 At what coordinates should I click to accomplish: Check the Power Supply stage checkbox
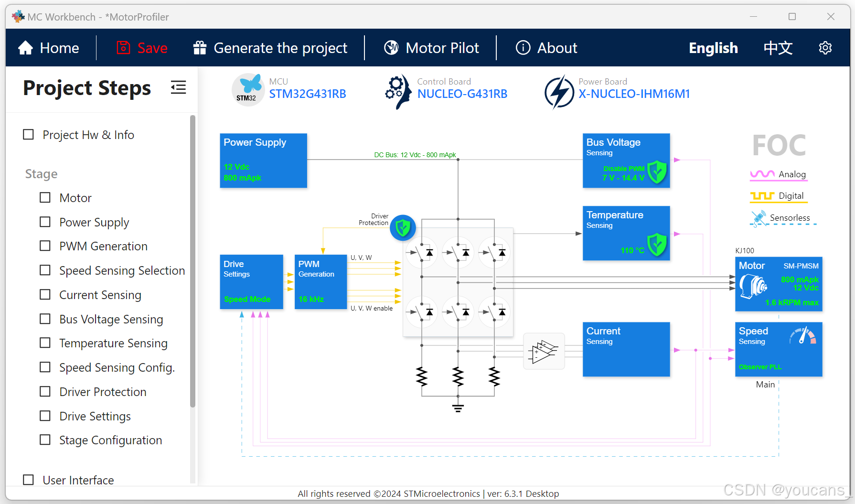pyautogui.click(x=45, y=222)
